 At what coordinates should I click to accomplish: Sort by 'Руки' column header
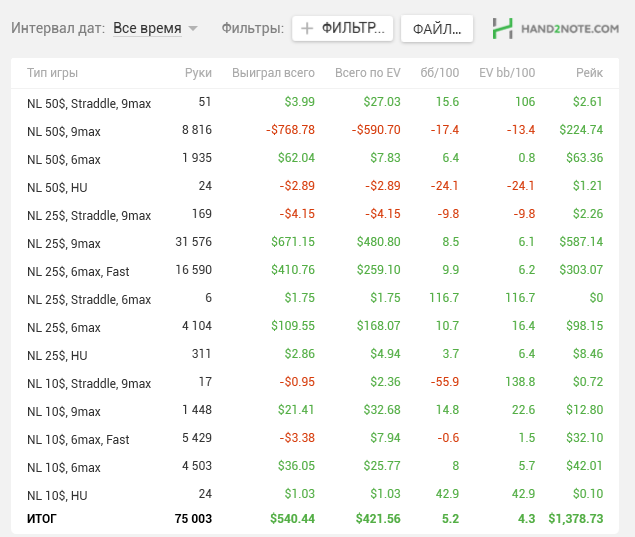point(198,73)
